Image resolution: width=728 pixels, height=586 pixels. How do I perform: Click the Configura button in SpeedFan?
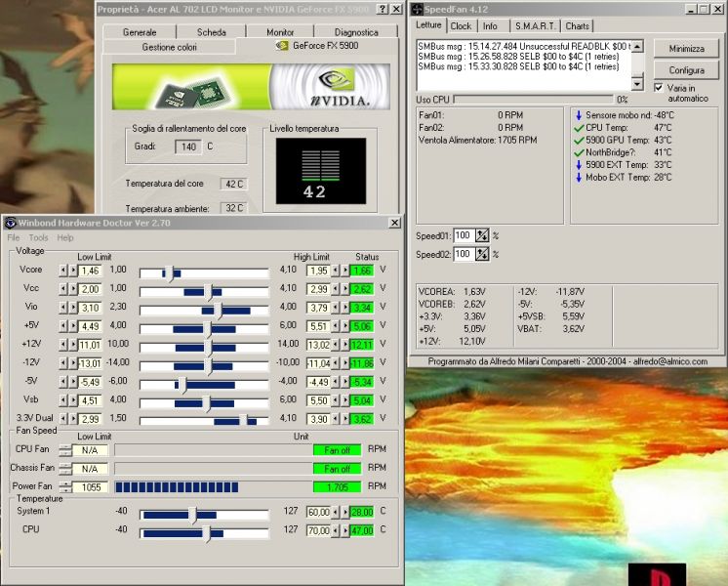(x=686, y=70)
